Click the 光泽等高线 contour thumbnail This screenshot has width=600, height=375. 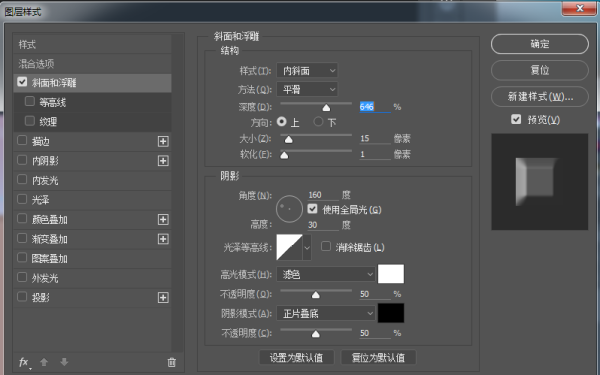(289, 248)
